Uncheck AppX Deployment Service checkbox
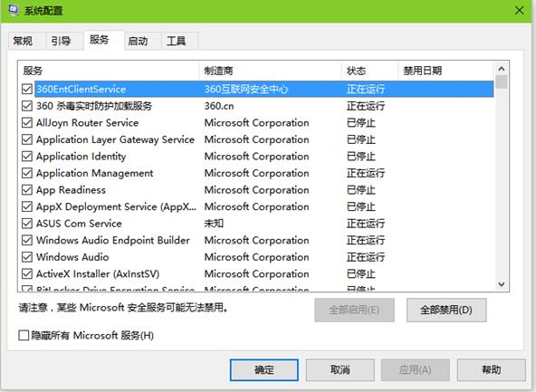The height and width of the screenshot is (392, 536). click(x=27, y=206)
